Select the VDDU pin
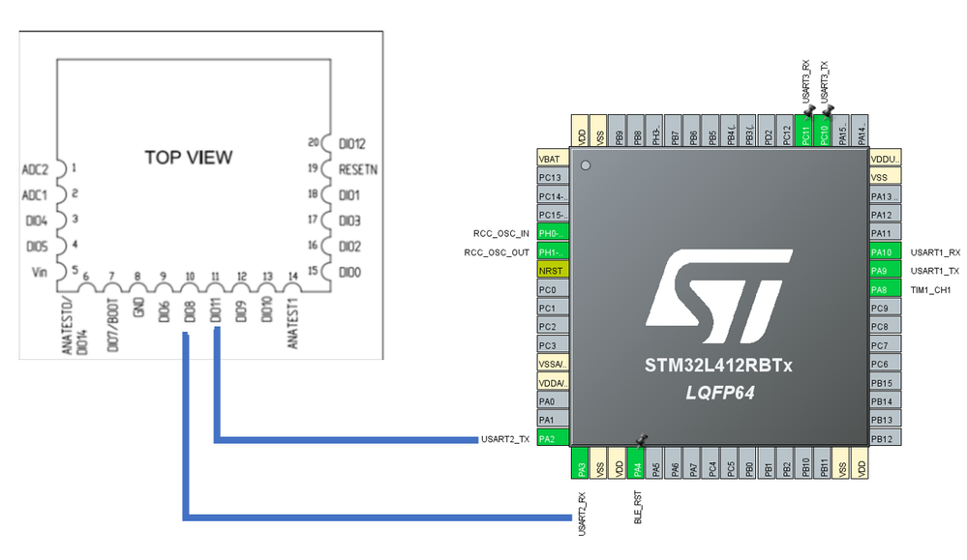Viewport: 967px width, 560px height. click(886, 159)
